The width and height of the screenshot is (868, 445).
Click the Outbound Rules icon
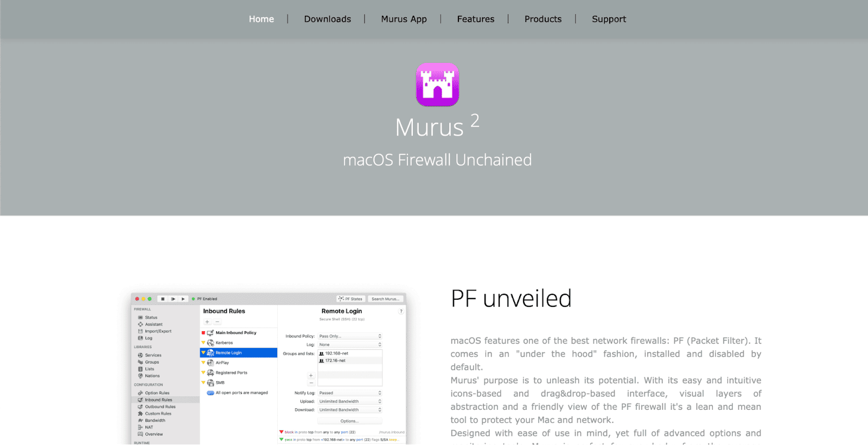click(141, 407)
